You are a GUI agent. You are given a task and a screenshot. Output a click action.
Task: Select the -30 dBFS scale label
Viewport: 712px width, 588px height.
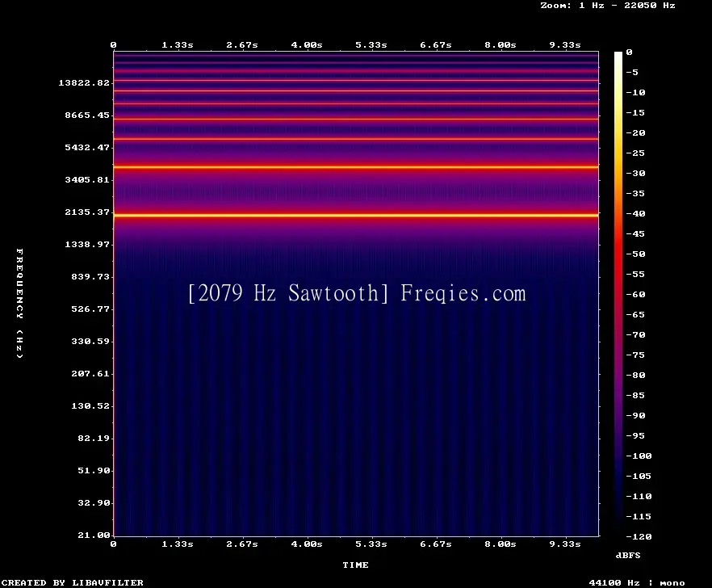pyautogui.click(x=635, y=173)
